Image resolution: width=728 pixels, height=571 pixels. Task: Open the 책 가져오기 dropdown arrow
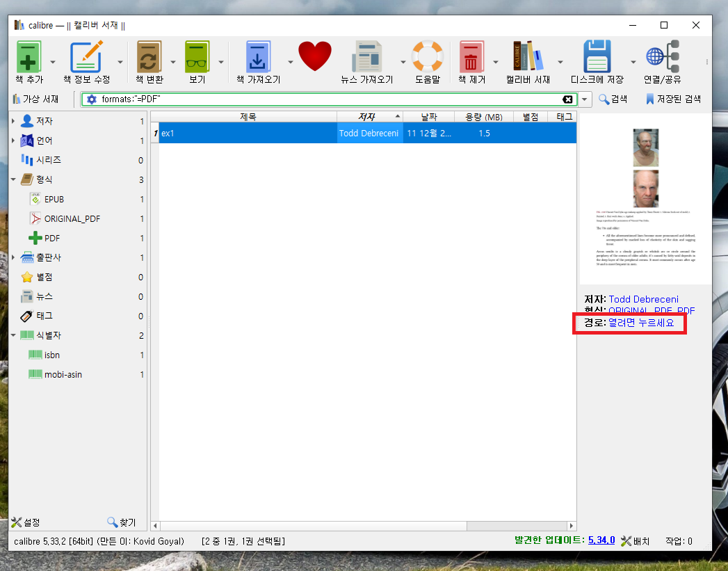(x=290, y=62)
